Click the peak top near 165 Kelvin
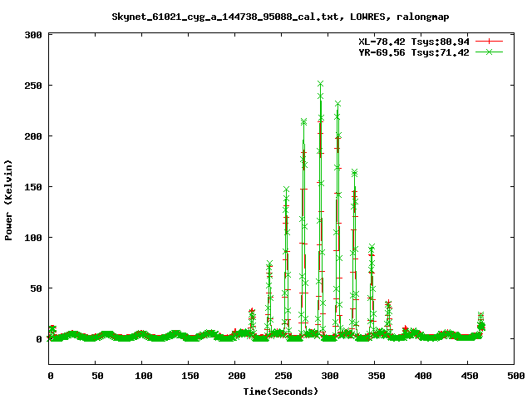This screenshot has height=399, width=532. coord(355,172)
